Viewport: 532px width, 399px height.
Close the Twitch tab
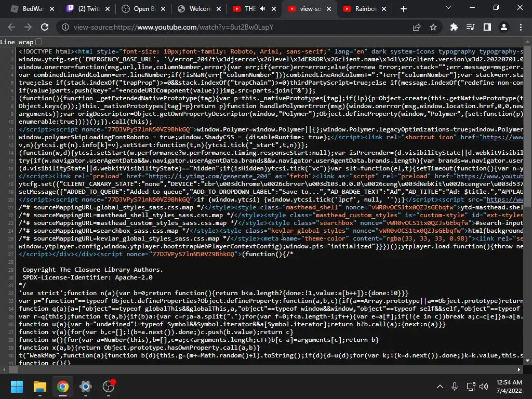(108, 9)
